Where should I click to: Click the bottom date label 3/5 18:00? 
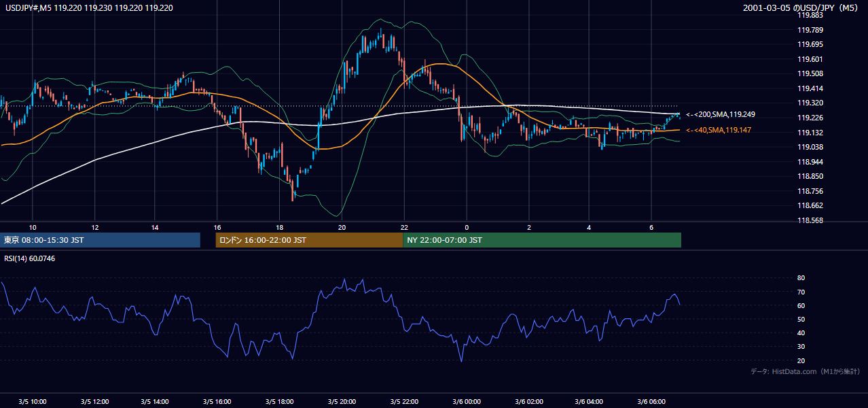pos(280,402)
